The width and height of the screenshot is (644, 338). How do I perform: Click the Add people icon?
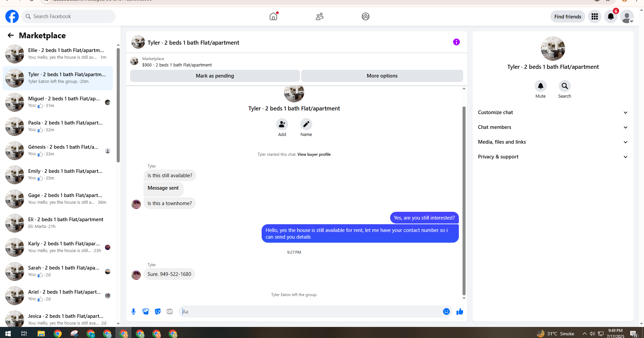coord(282,124)
